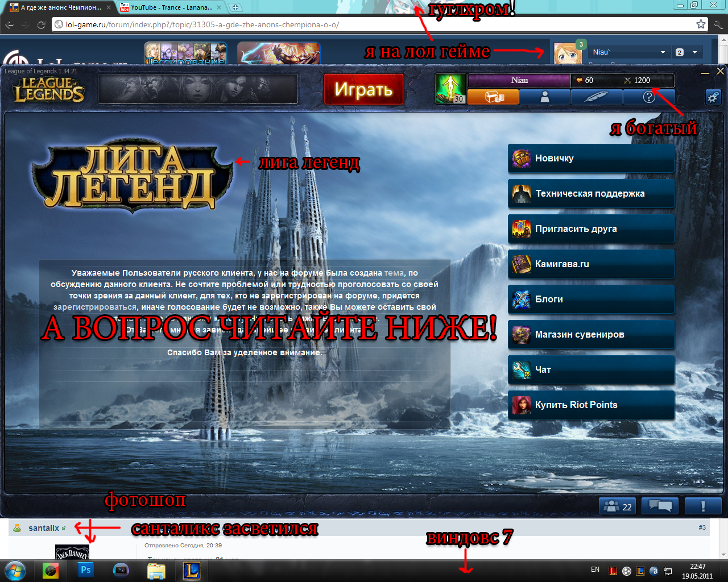Click the Тестирование forum banner
Screen dimensions: 728x582
pyautogui.click(x=185, y=53)
